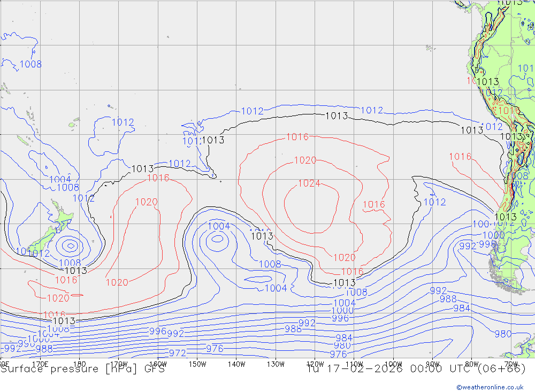535x392 pixels.
Task: Click the 'Tu 17-02-2026 00:00 UTC (06+66)' timestamp
Action: click(x=416, y=369)
